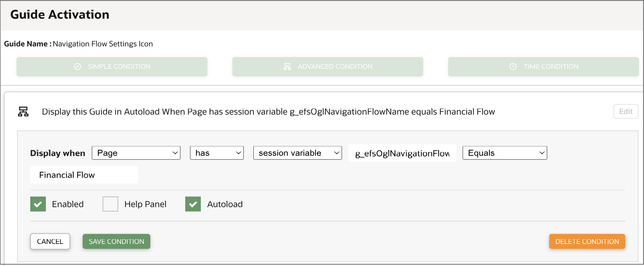Viewport: 644px width, 266px height.
Task: Click the g_efsOglNavigationFlow variable field
Action: coord(402,153)
